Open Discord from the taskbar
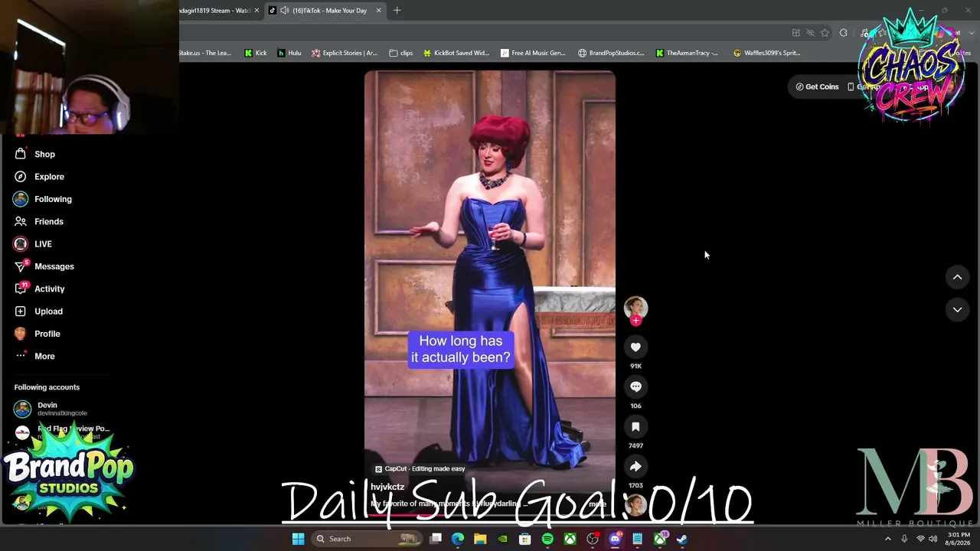The height and width of the screenshot is (551, 980). point(615,539)
